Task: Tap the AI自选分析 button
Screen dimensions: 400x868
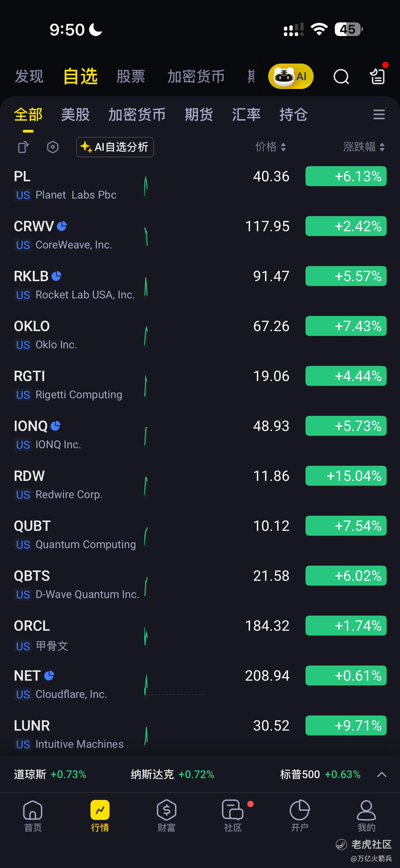Action: pos(115,147)
